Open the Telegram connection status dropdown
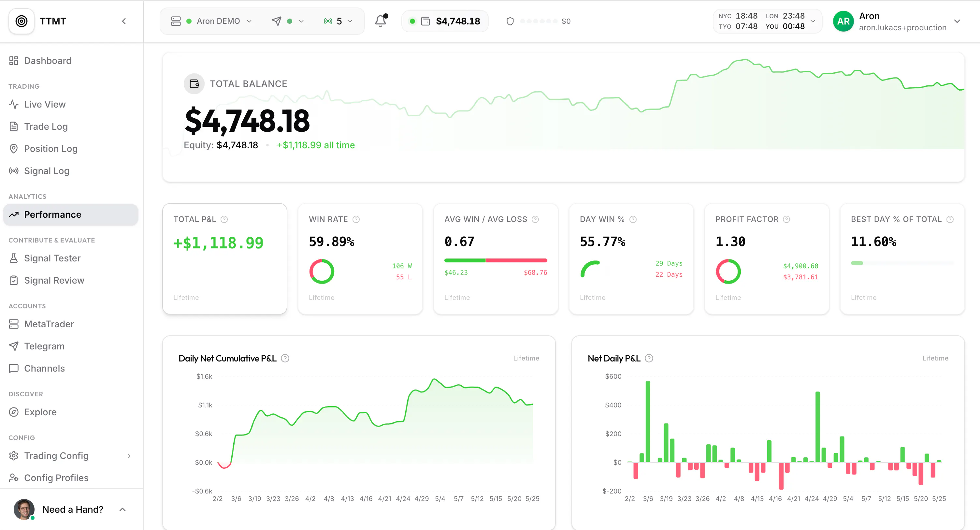Viewport: 980px width, 530px height. (288, 21)
